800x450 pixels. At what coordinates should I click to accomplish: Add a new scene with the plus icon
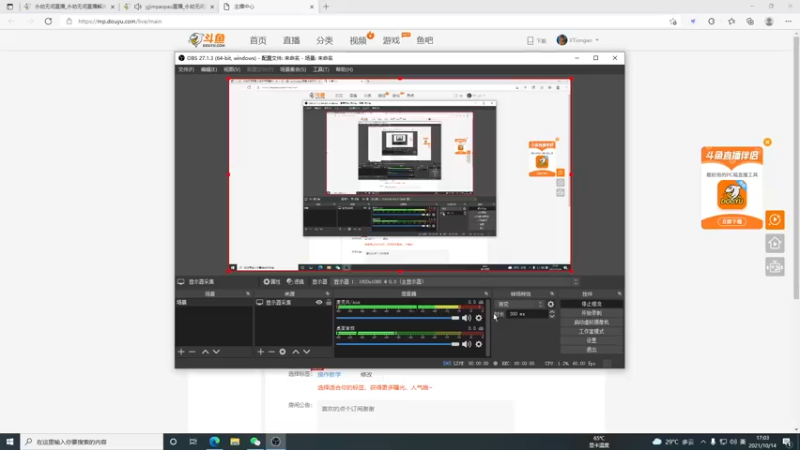181,352
